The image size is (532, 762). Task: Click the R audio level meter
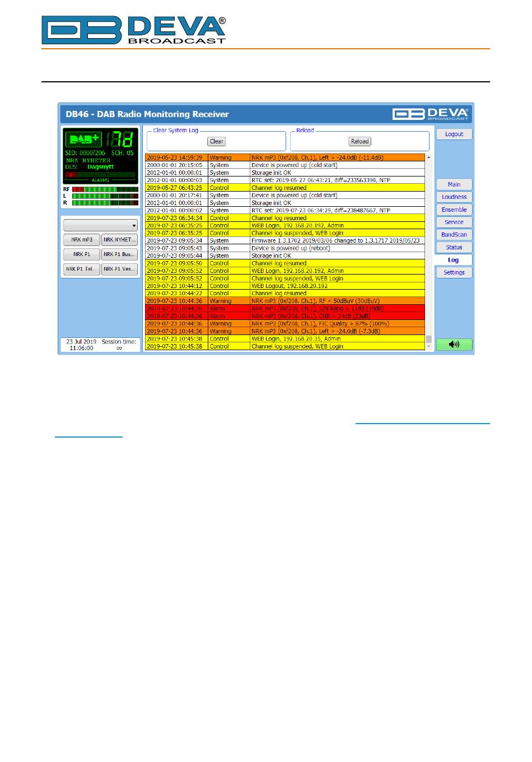pyautogui.click(x=105, y=203)
